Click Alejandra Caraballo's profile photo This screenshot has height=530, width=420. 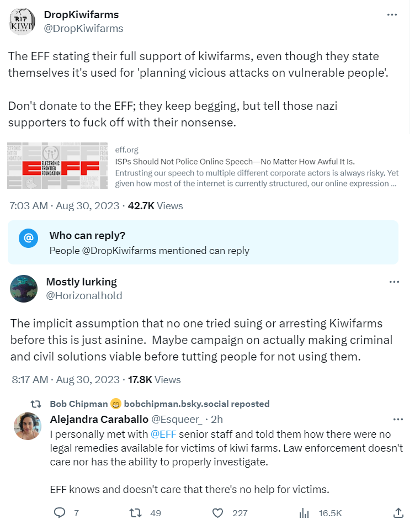(x=28, y=426)
